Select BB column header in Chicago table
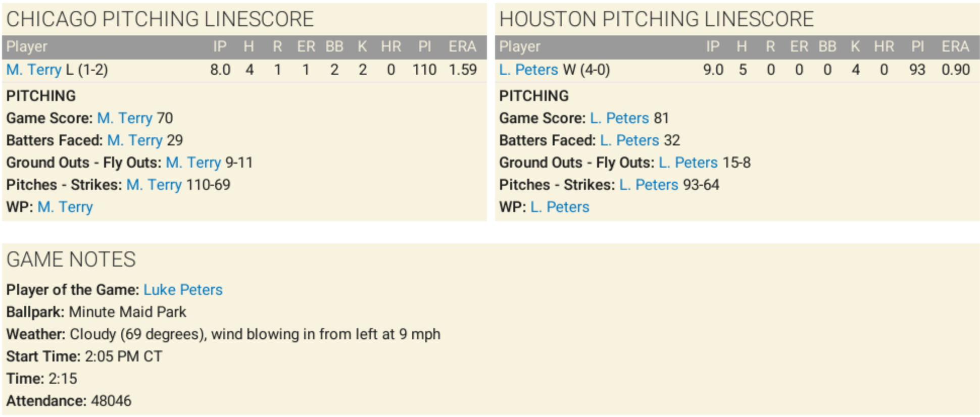The image size is (980, 417). click(334, 47)
